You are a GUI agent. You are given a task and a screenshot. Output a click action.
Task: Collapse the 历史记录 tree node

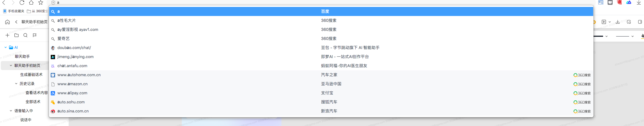point(16,84)
